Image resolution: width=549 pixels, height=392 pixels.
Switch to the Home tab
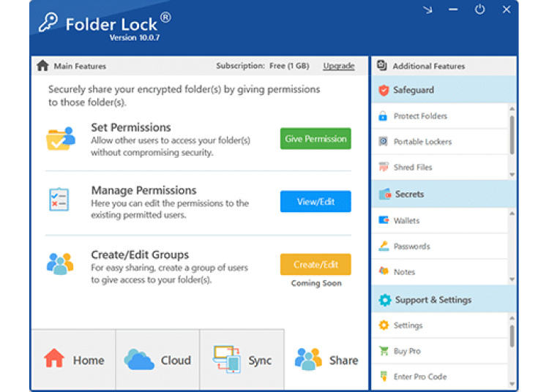click(73, 360)
